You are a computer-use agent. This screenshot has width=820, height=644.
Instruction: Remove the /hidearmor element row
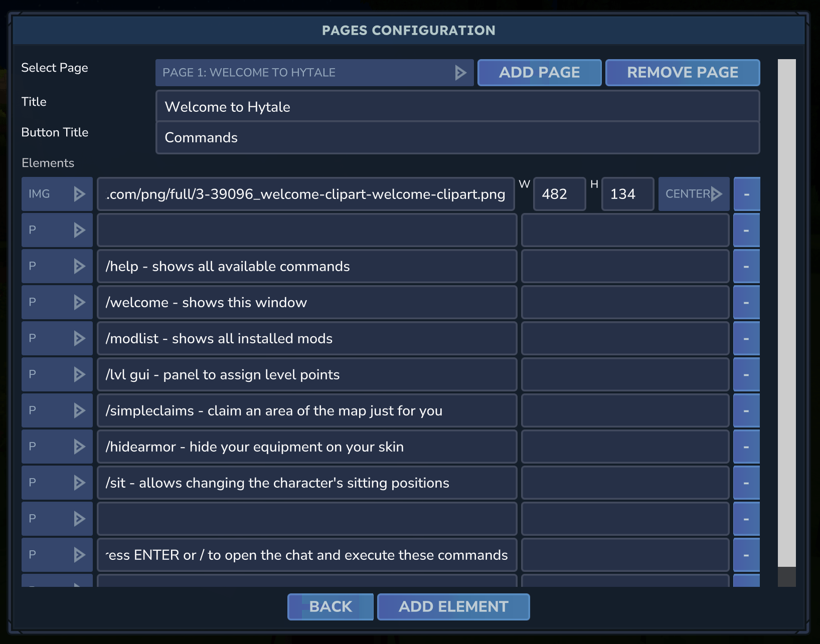pos(746,447)
